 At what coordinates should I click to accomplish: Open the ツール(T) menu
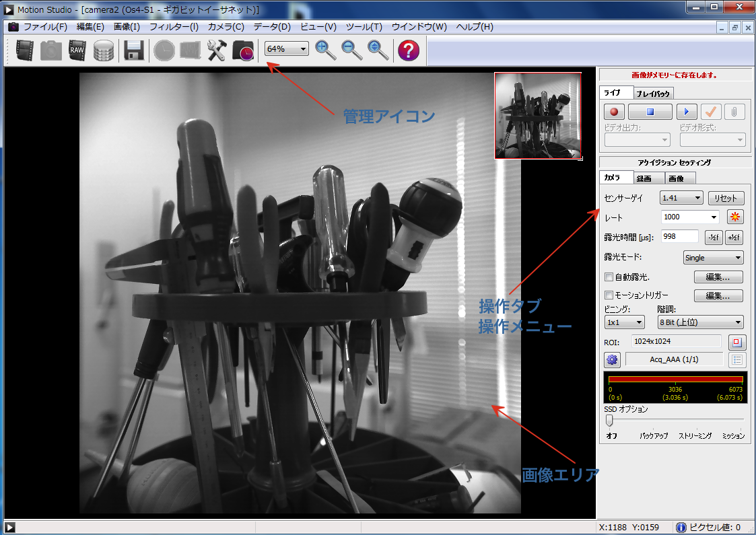364,27
